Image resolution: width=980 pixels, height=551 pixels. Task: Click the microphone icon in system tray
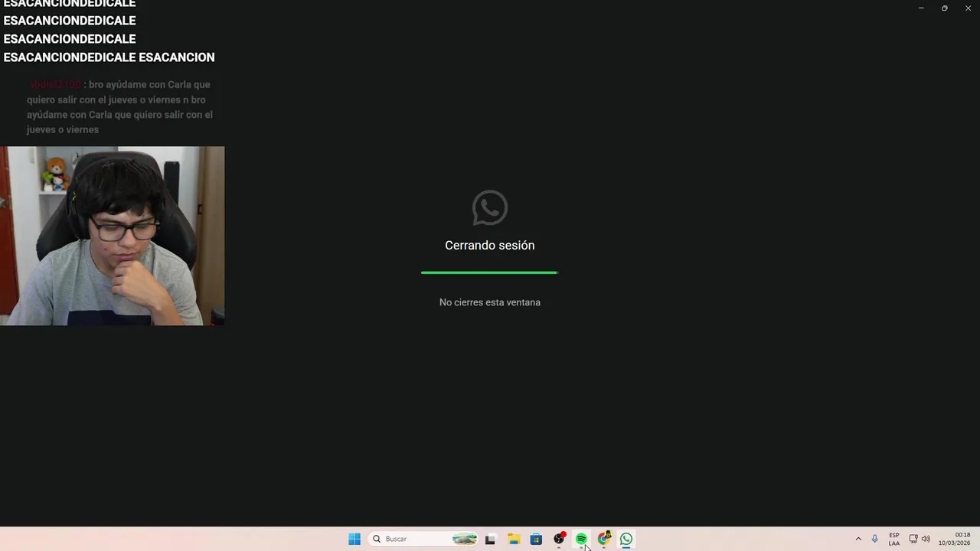tap(874, 539)
